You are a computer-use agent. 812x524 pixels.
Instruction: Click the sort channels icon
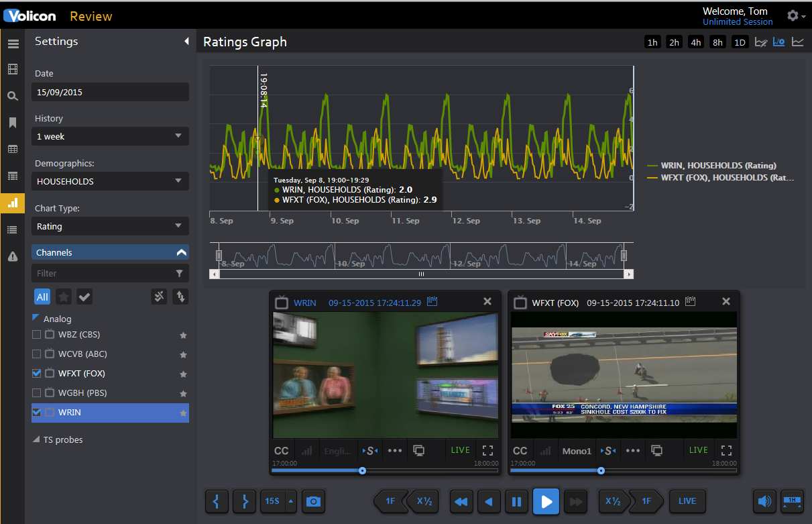click(x=180, y=297)
